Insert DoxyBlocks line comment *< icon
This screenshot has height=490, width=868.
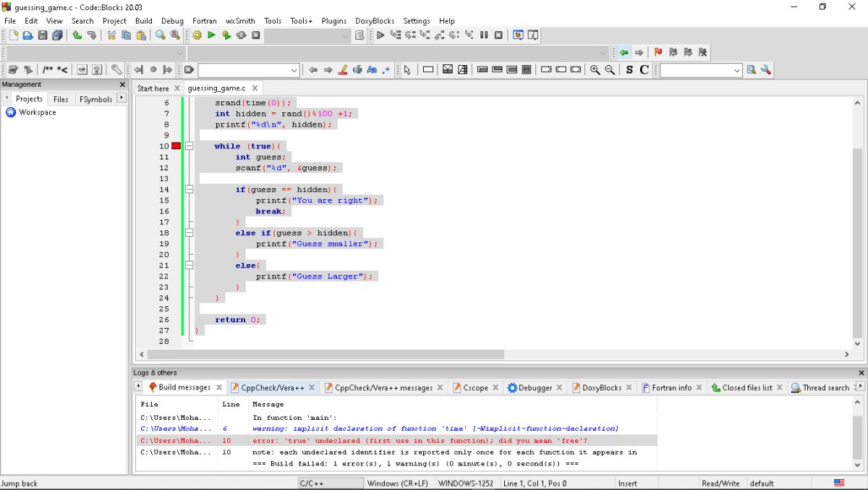point(63,70)
